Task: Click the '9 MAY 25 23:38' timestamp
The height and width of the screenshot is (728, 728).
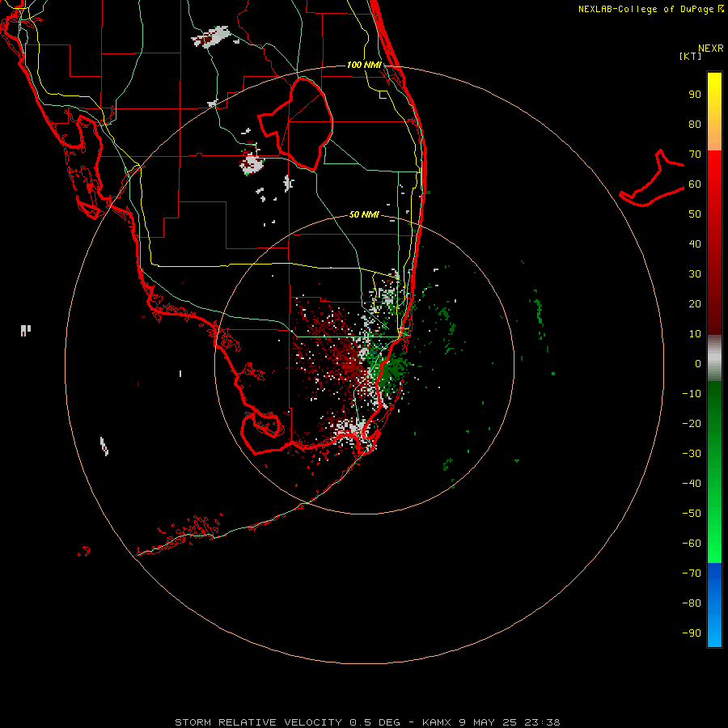Action: [510, 722]
